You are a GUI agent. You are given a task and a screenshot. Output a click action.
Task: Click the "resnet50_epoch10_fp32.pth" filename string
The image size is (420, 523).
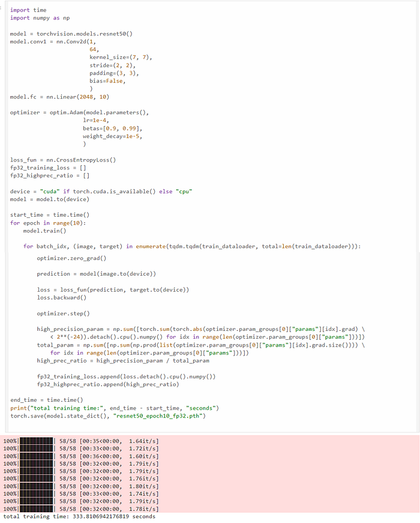click(x=158, y=416)
